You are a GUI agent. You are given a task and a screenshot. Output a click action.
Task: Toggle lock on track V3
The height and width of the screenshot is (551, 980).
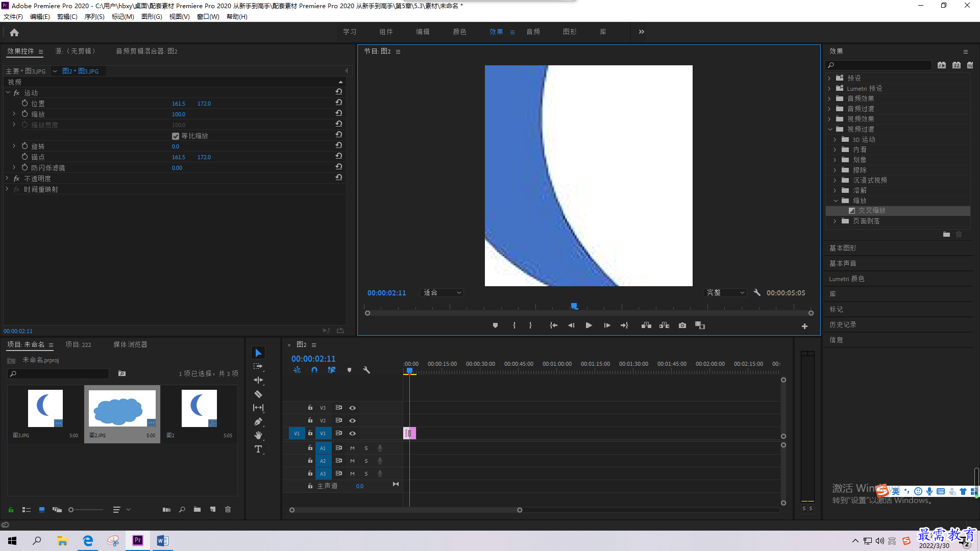click(310, 407)
